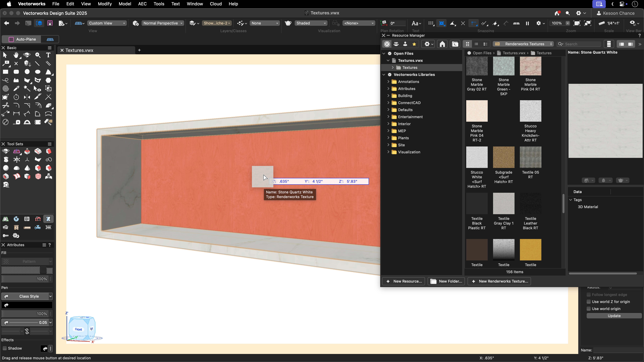This screenshot has height=362, width=644.
Task: Enable Use world origin
Action: pos(589,309)
